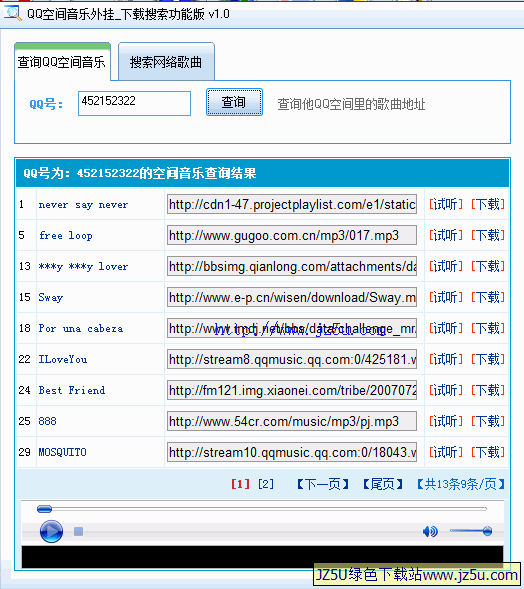The width and height of the screenshot is (524, 589).
Task: Click the ***y ***y lover URL field
Action: pos(292,266)
